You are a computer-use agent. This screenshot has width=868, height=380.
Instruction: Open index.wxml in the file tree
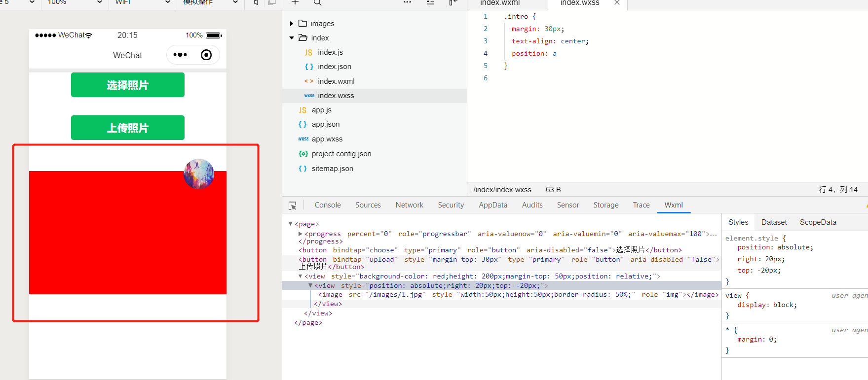[x=336, y=81]
